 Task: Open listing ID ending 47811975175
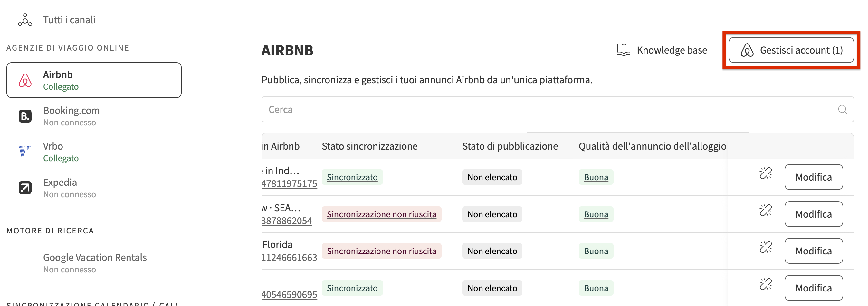(x=290, y=184)
